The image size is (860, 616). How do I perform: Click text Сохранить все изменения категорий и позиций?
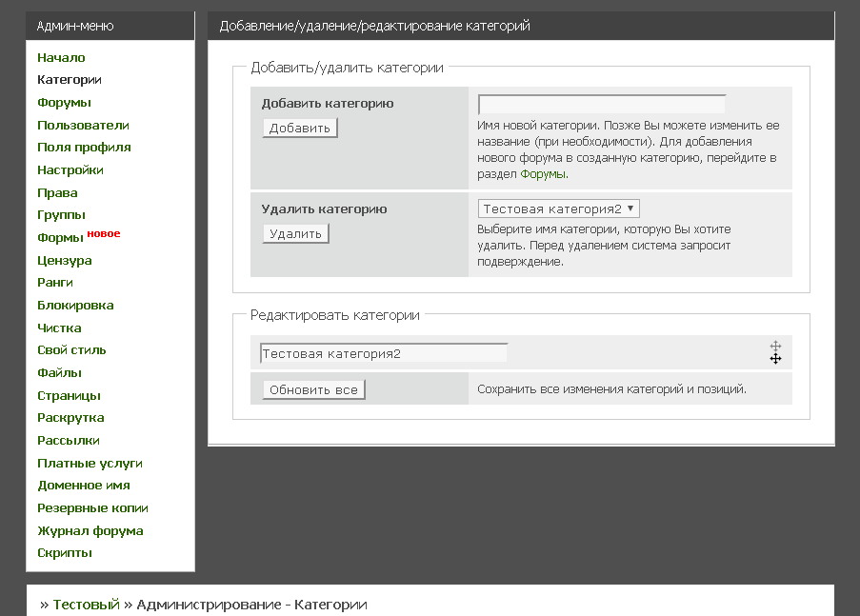611,389
